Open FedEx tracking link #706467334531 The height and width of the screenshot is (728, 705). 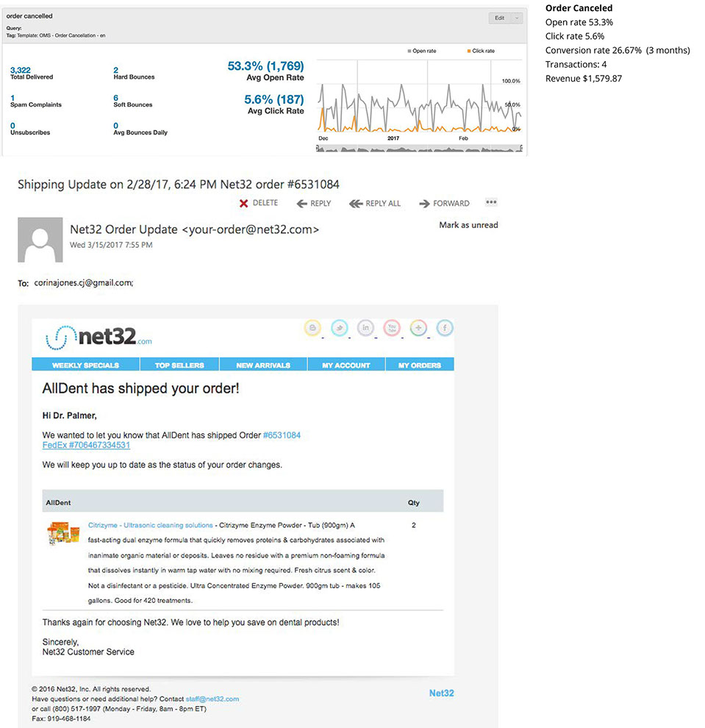pos(86,445)
